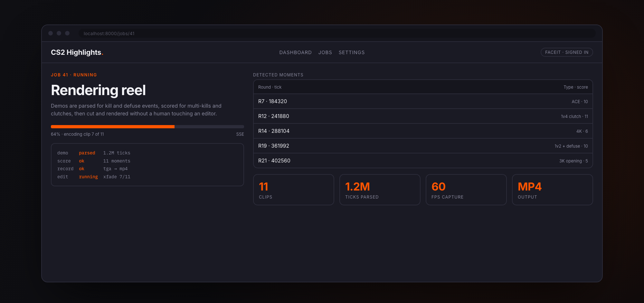Screen dimensions: 644x303
Task: Click the first gray window control dot
Action: point(51,33)
